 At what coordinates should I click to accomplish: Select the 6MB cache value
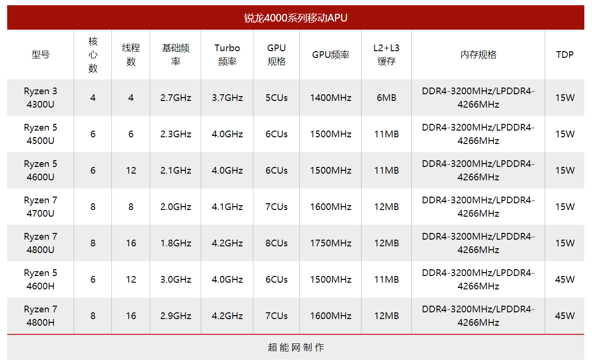tap(386, 98)
